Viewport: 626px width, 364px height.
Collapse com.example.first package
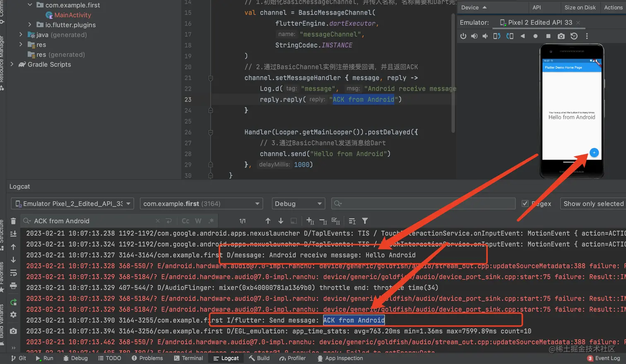30,5
